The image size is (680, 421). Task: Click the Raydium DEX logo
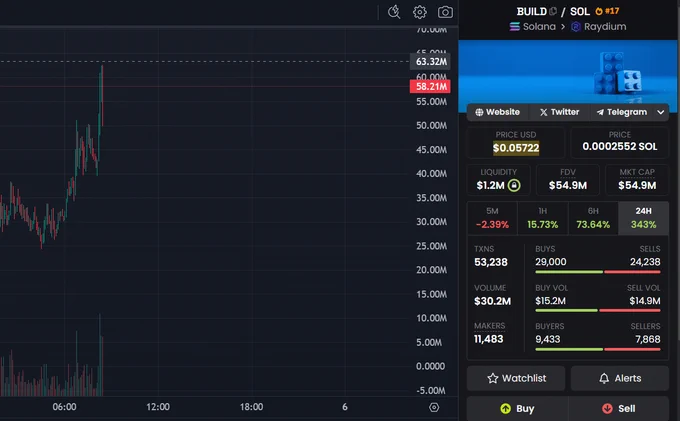pos(575,27)
